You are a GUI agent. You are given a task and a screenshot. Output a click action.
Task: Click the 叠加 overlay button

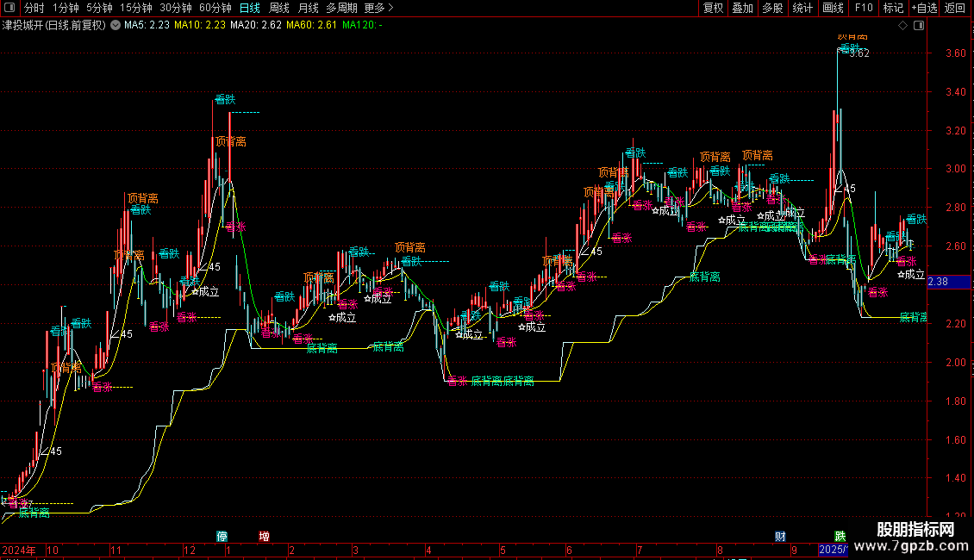click(x=742, y=8)
